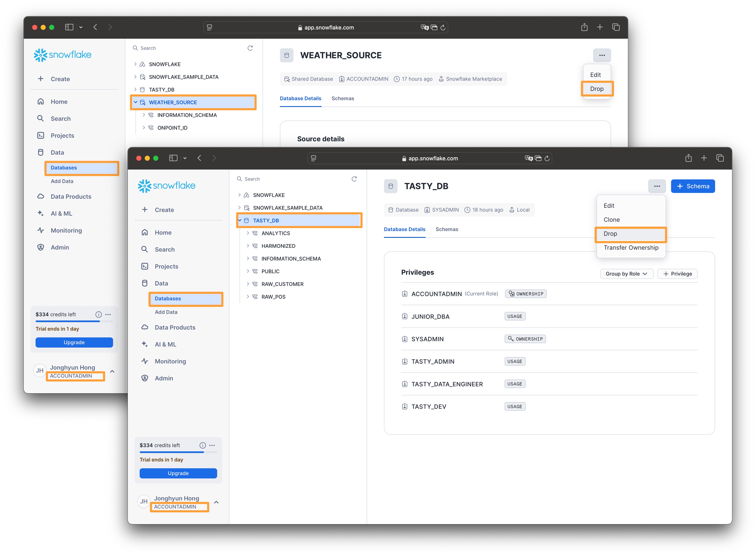This screenshot has width=756, height=556.
Task: Click Share icon in front Safari window toolbar
Action: [688, 158]
